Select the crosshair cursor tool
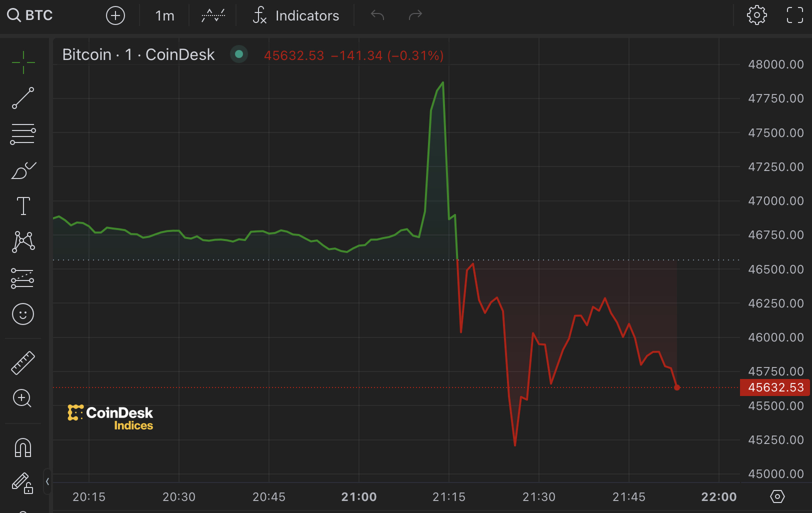The height and width of the screenshot is (513, 812). [x=23, y=63]
